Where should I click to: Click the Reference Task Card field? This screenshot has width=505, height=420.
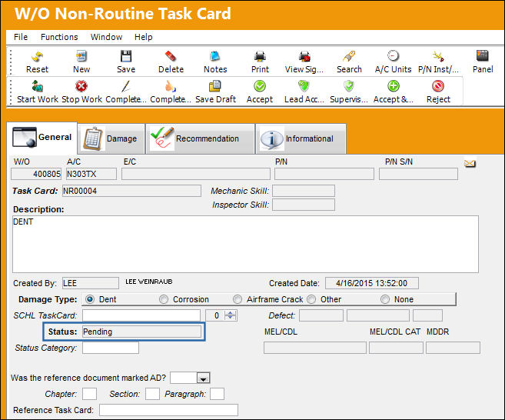(x=169, y=410)
